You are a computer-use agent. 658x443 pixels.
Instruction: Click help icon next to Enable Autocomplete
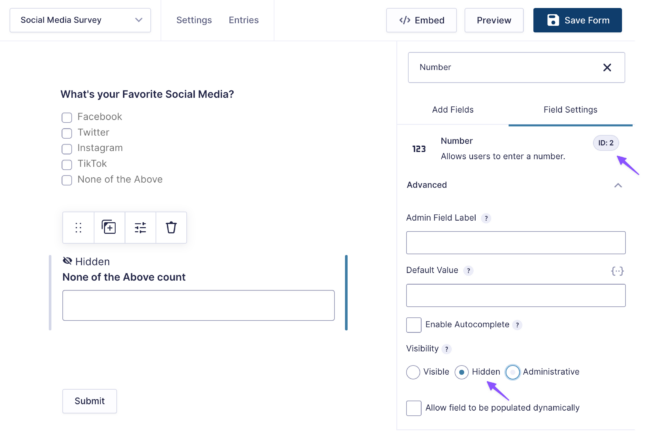pyautogui.click(x=517, y=325)
